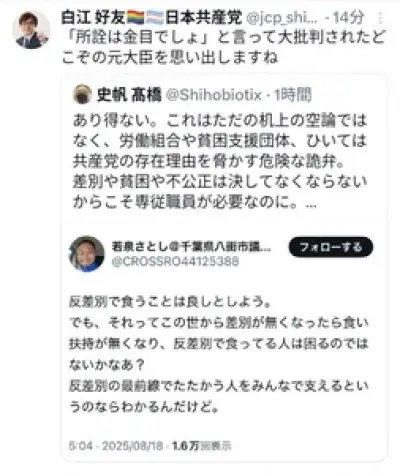Click the 5:04 · 2025/08/18 date stamp

tap(116, 446)
